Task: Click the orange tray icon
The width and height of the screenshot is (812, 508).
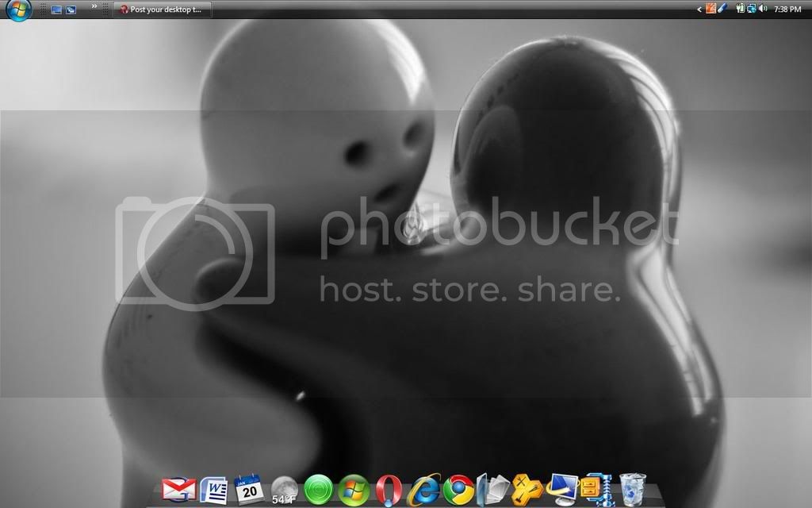Action: [x=710, y=8]
